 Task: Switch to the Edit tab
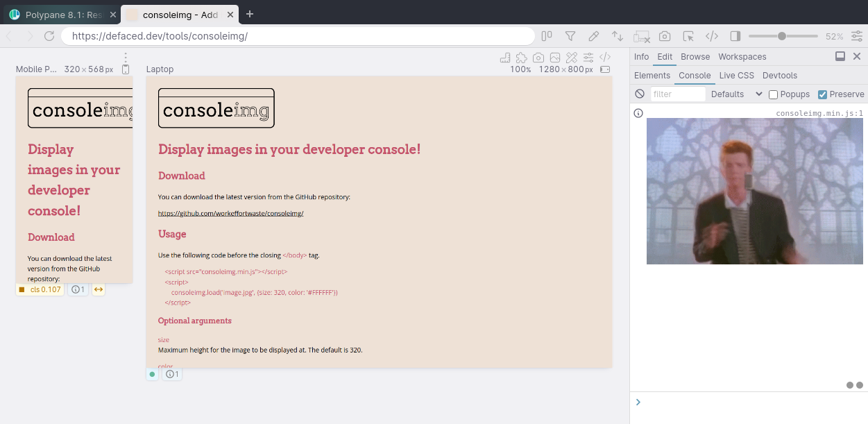[x=665, y=57]
